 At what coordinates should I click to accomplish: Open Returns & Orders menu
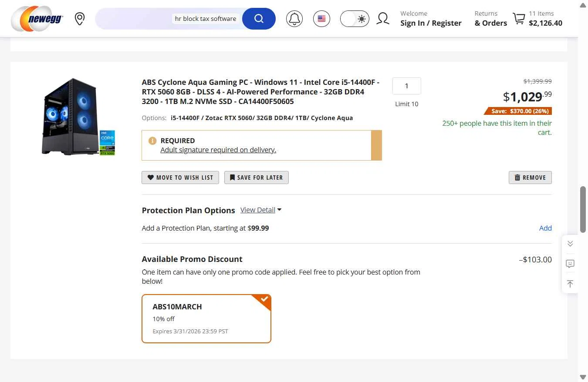tap(490, 19)
